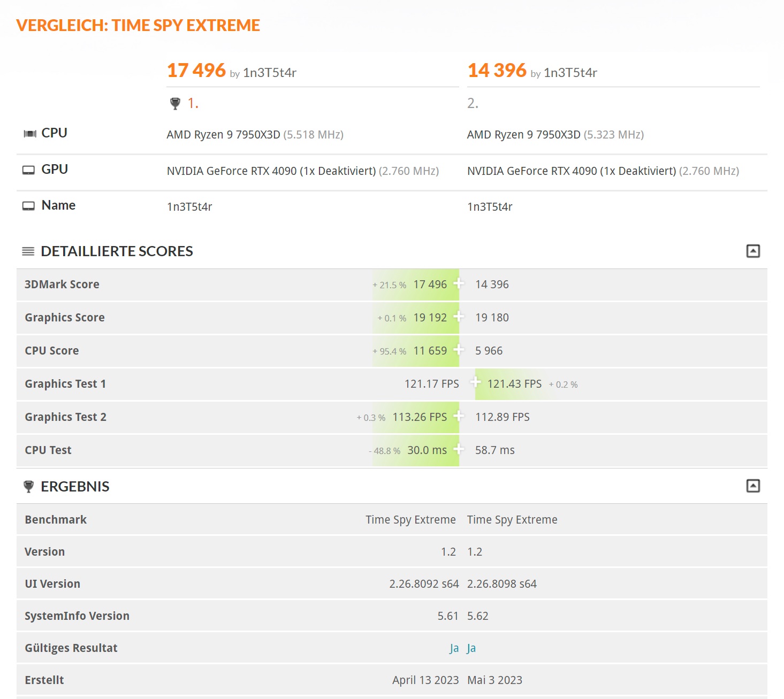Viewport: 784px width, 699px height.
Task: Open user 1n3T5t4r next to 17 496
Action: point(270,73)
